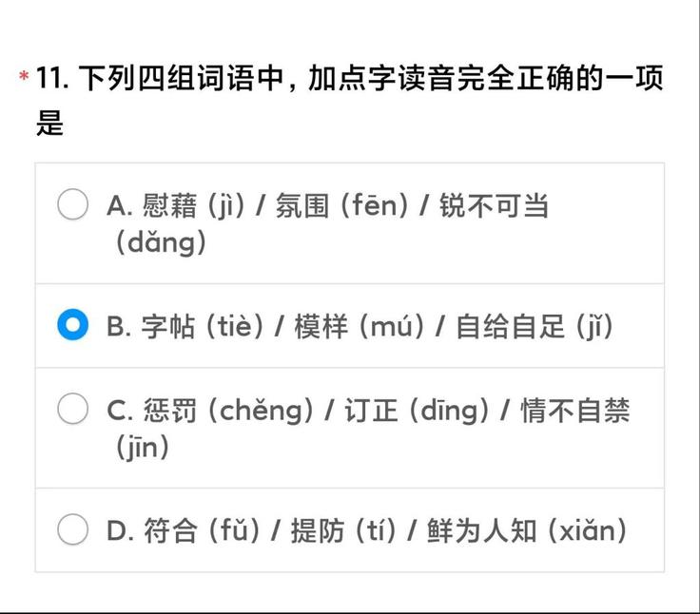Click the selected radio button for option B
The height and width of the screenshot is (614, 700).
coord(72,326)
